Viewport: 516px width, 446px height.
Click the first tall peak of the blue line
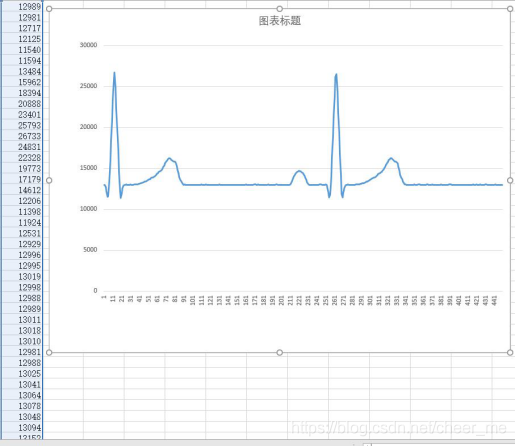click(x=114, y=72)
